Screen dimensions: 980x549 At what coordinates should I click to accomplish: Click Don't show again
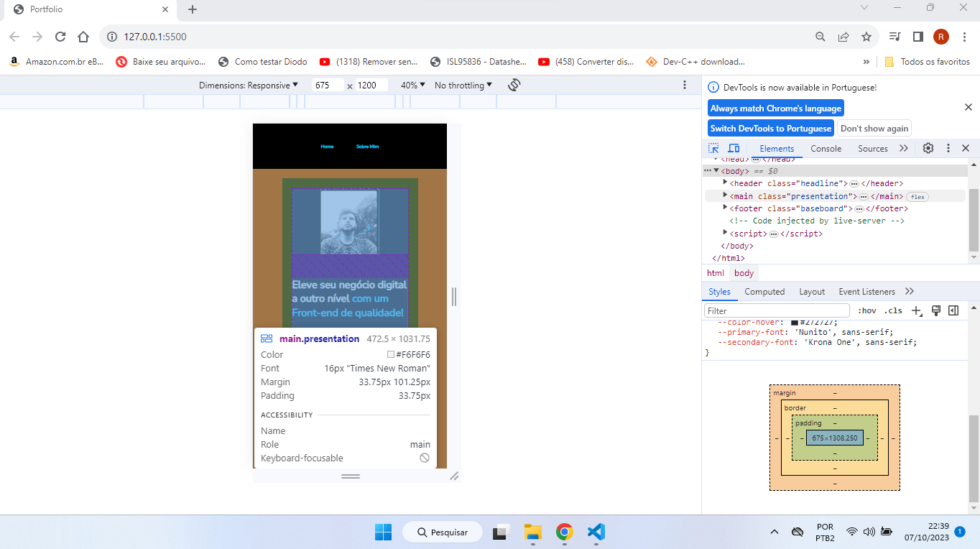coord(874,129)
